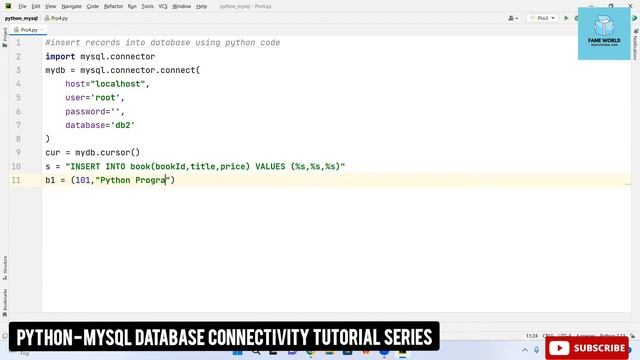Screen dimensions: 640x360
Task: Expand the Pro3 run configuration dropdown
Action: 542,18
